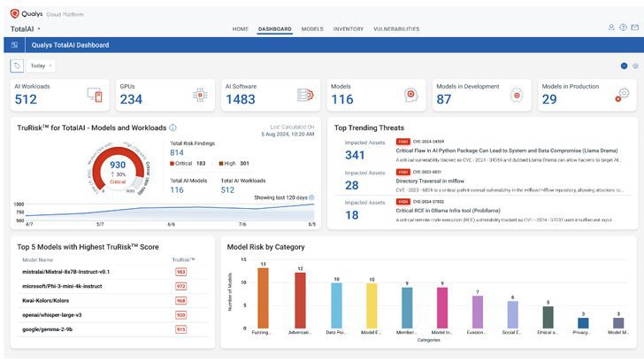Open the Today date range dropdown
Image resolution: width=644 pixels, height=363 pixels.
click(x=41, y=66)
